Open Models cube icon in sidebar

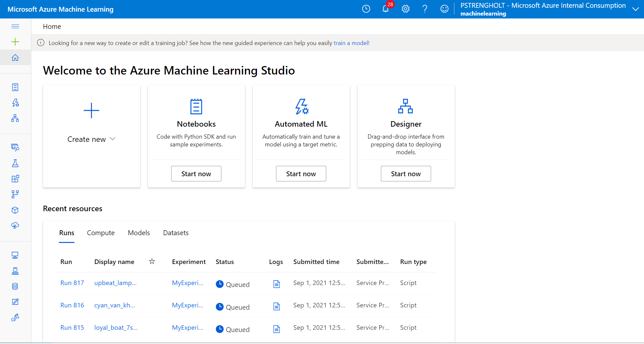pyautogui.click(x=15, y=210)
